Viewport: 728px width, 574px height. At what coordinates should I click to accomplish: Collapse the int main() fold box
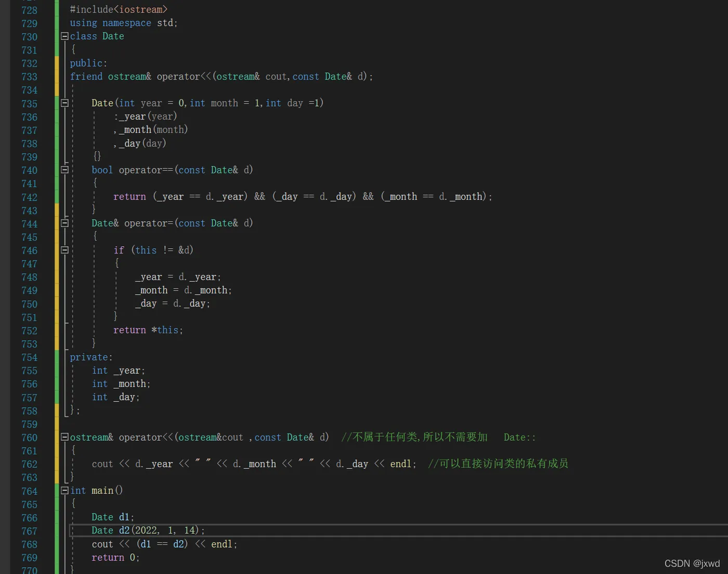click(x=64, y=490)
